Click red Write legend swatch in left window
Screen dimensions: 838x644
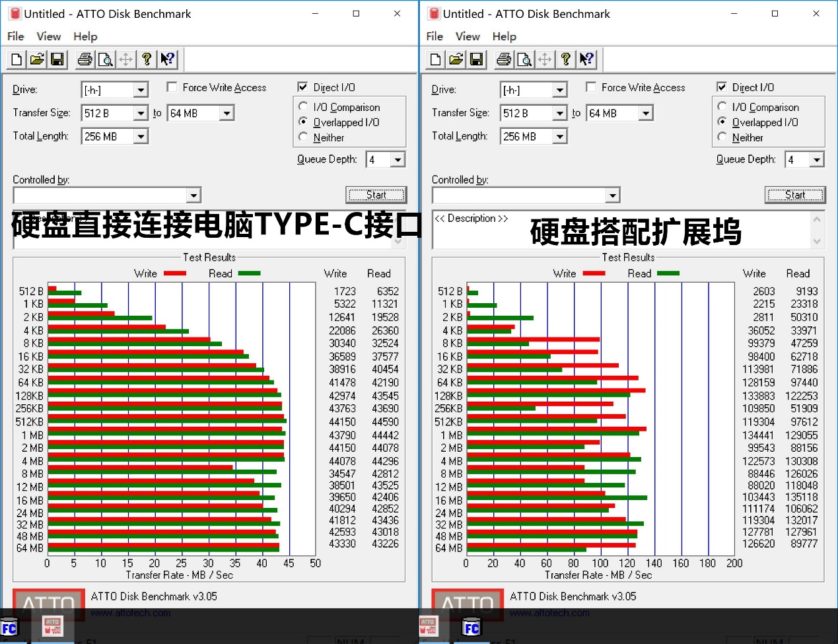(x=174, y=273)
